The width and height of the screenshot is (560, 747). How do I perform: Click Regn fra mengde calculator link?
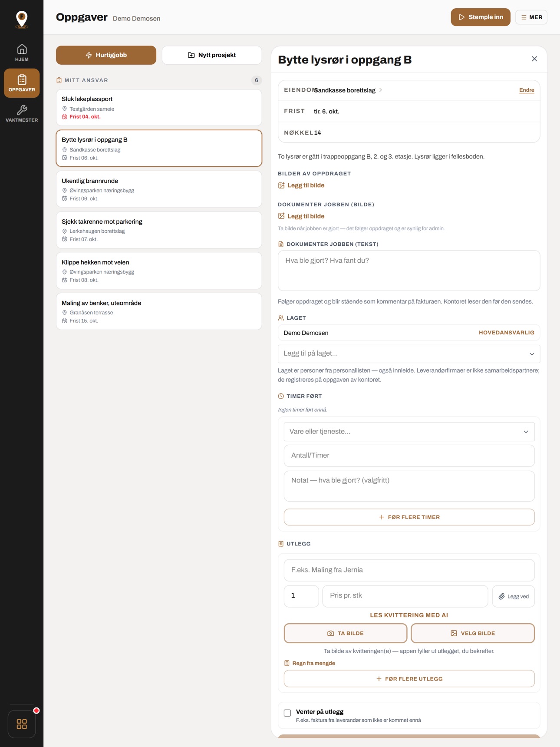[x=310, y=663]
